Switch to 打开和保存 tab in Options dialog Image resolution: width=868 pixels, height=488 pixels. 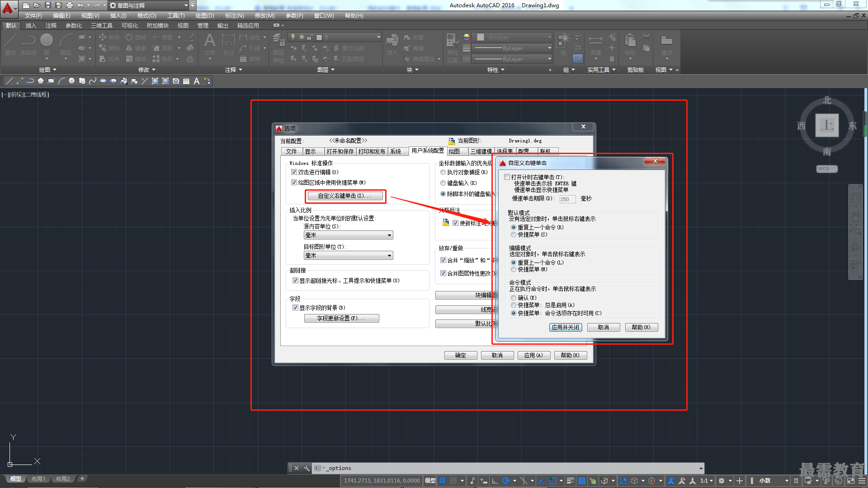pyautogui.click(x=340, y=151)
